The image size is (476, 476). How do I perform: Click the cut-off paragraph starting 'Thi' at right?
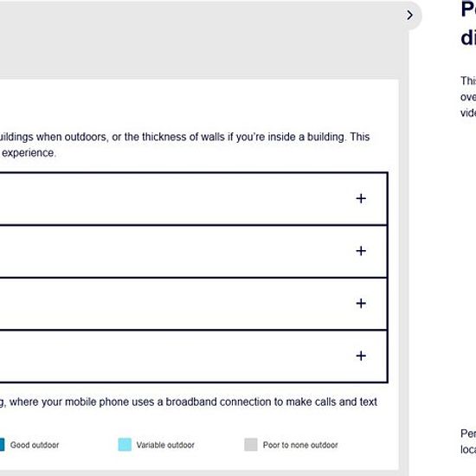click(468, 97)
